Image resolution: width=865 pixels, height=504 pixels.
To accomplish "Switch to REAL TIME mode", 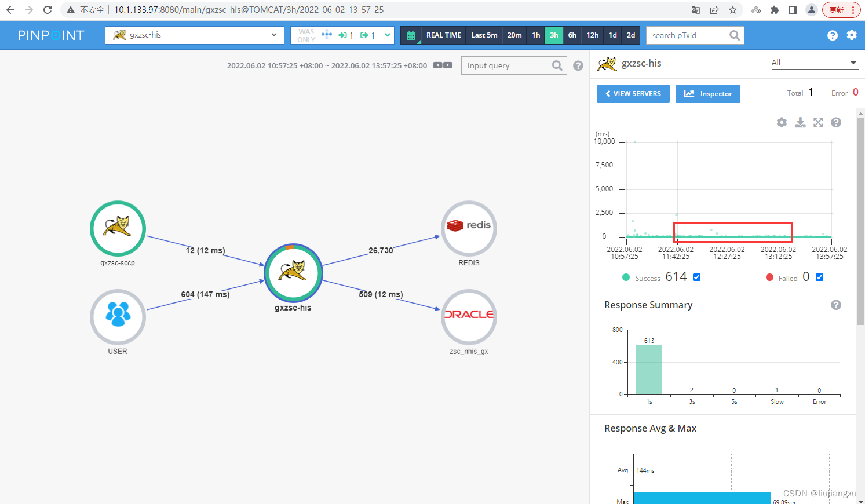I will [x=444, y=35].
